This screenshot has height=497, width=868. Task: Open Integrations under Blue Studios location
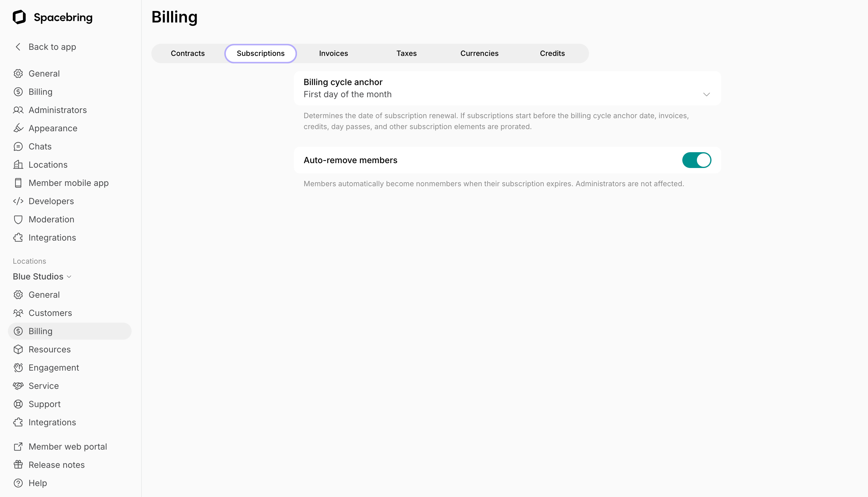70,422
